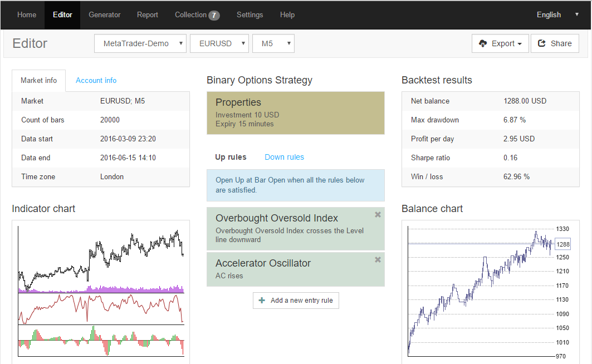Click the Share button
The width and height of the screenshot is (592, 364).
pos(555,43)
